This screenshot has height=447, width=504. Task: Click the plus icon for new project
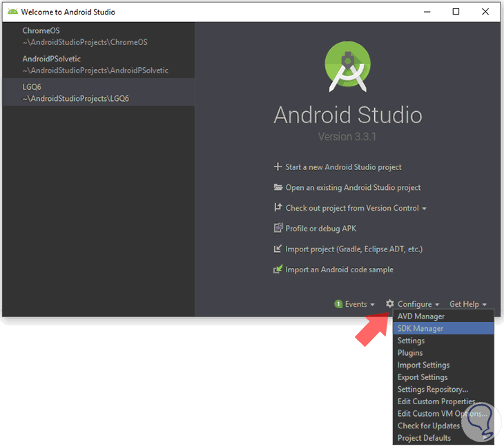278,167
